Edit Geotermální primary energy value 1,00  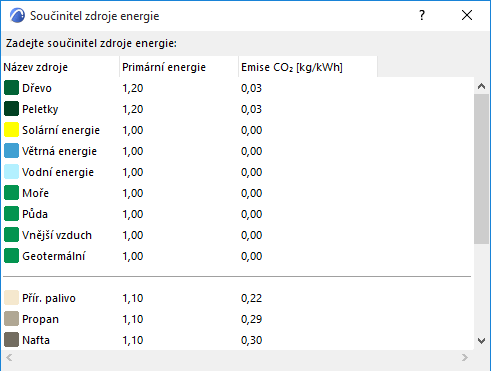133,256
